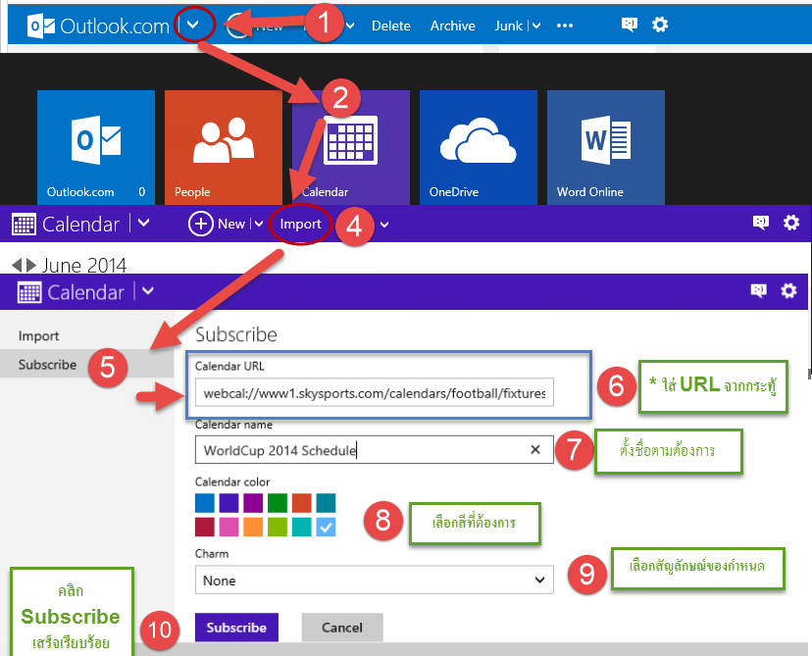
Task: Open the Word Online tile
Action: [x=605, y=147]
